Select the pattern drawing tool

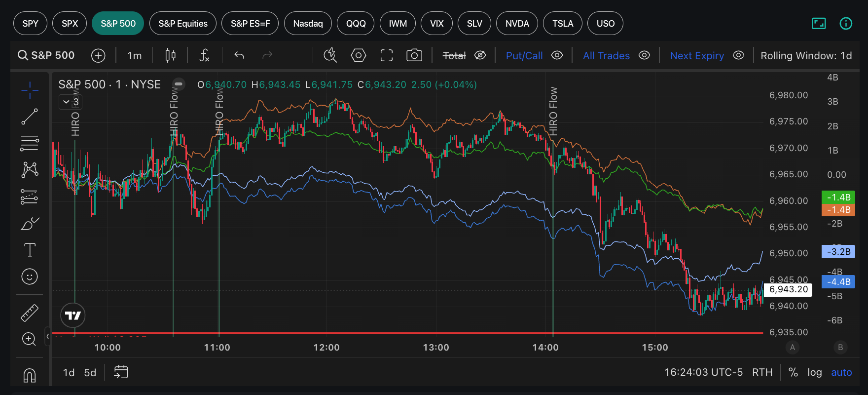[30, 170]
